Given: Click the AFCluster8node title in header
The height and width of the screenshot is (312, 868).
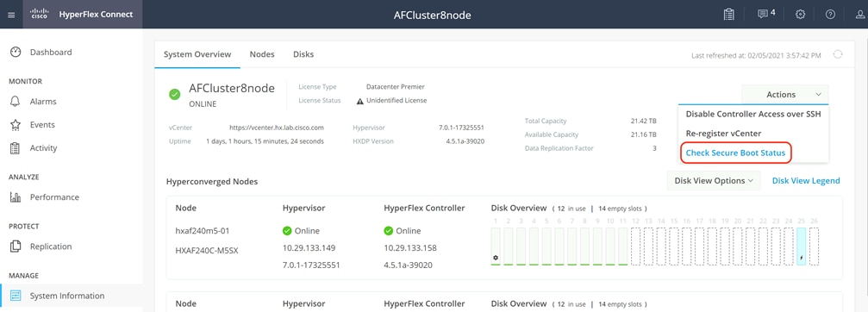Looking at the screenshot, I should point(433,15).
